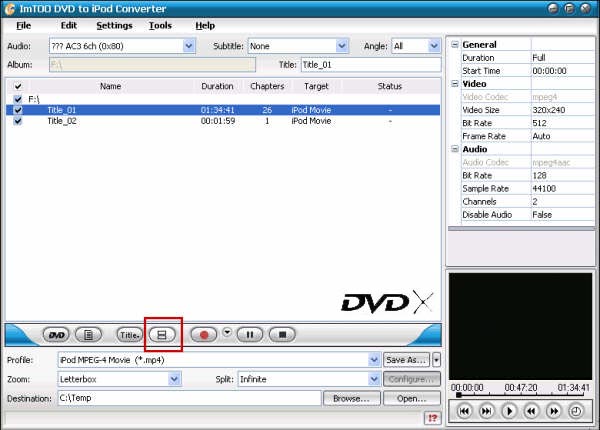Open the Zoom Letterbox dropdown
The height and width of the screenshot is (430, 600).
(174, 379)
